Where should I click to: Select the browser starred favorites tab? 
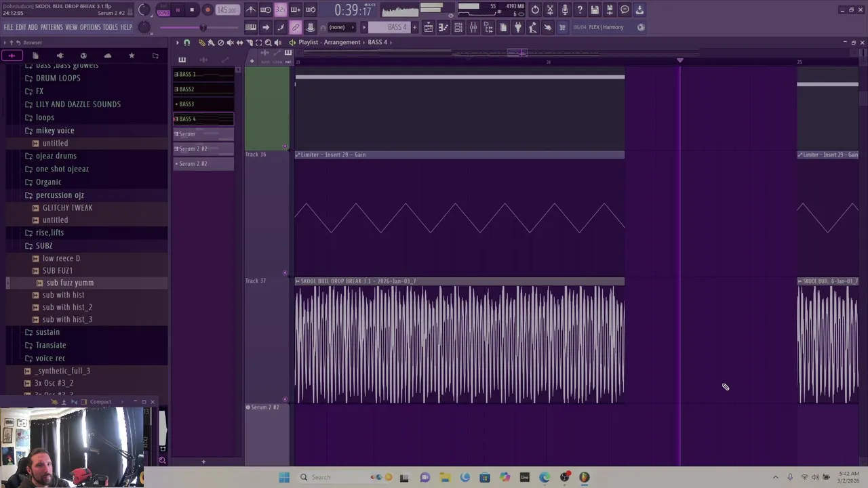coord(132,56)
